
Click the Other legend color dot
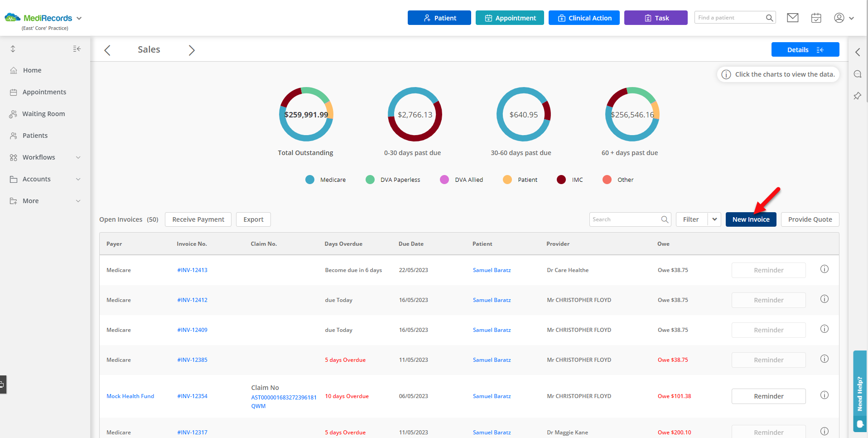607,180
